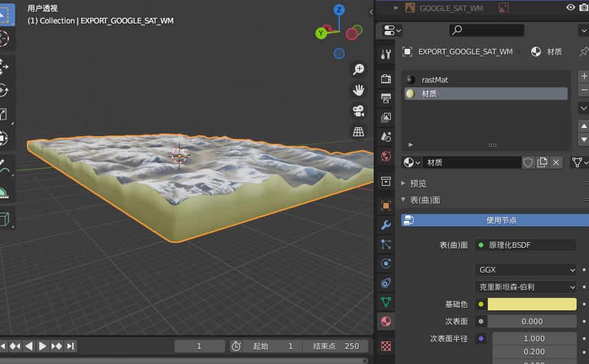
Task: Toggle fake user shield for 材质
Action: click(528, 162)
